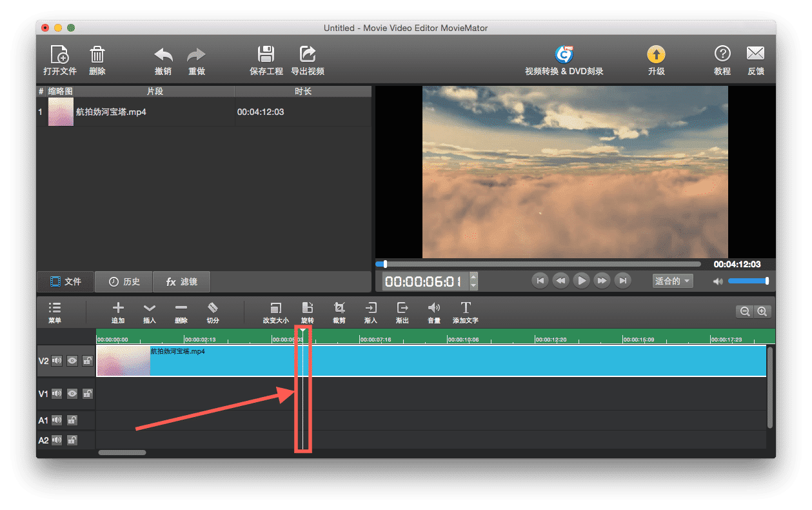Apply 渐入 fade in icon
Viewport: 812px width, 510px height.
coord(371,308)
